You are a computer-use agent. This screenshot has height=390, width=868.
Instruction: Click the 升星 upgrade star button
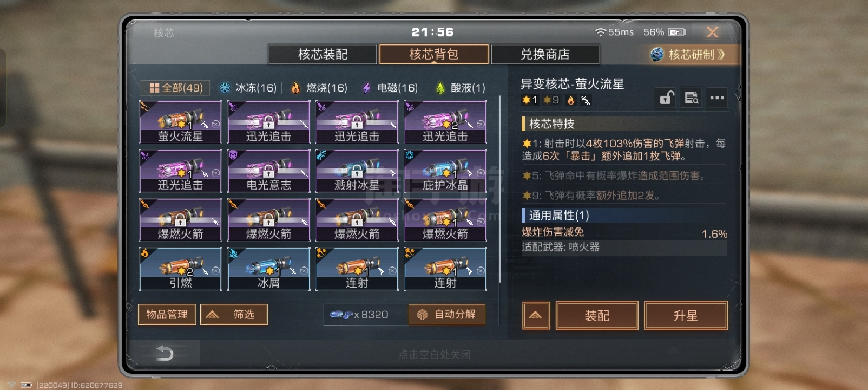click(686, 316)
